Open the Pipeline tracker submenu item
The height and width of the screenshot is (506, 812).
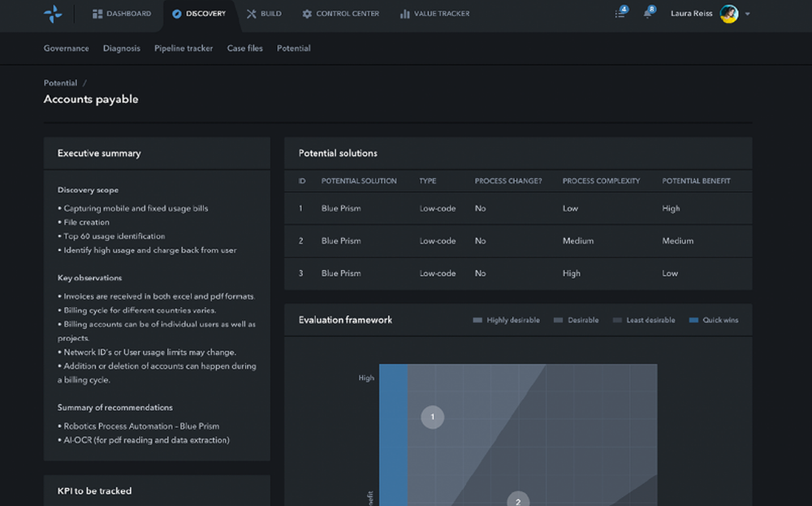[x=184, y=48]
